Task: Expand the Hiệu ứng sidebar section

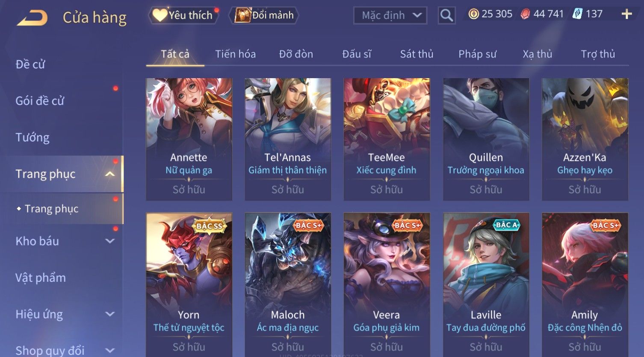Action: click(x=110, y=314)
